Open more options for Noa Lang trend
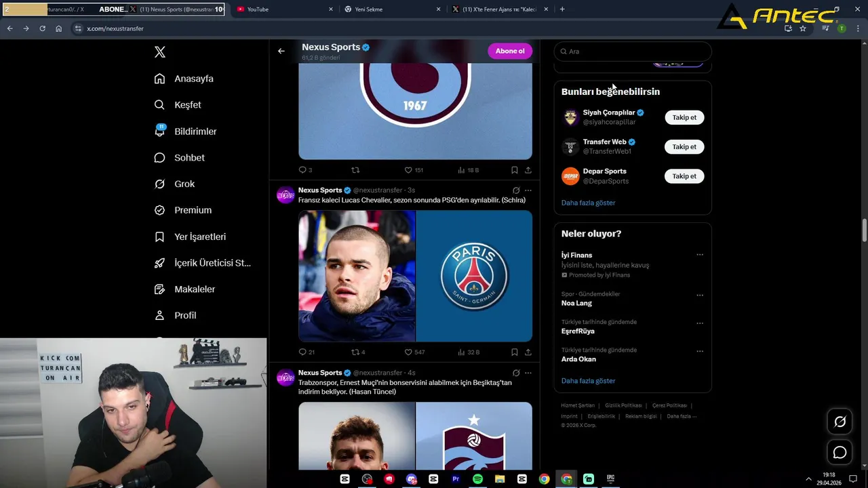868x488 pixels. coord(700,295)
